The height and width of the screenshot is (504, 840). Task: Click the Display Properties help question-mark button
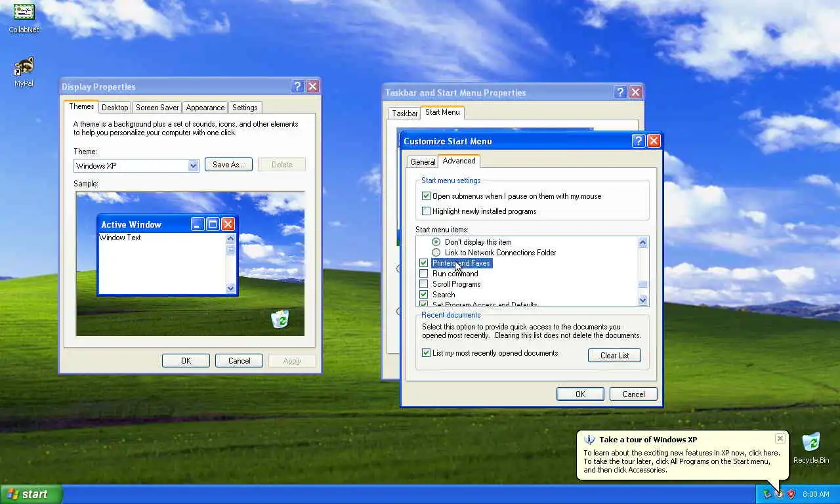(297, 87)
